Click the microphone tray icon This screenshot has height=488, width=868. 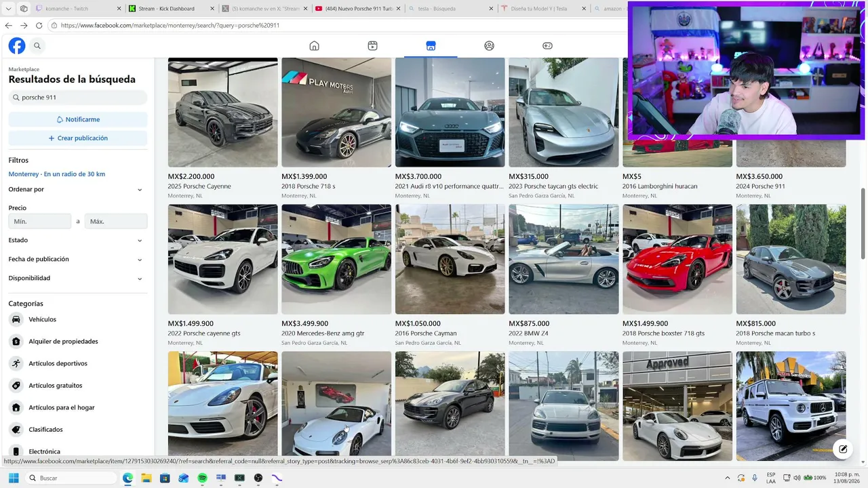tap(755, 478)
